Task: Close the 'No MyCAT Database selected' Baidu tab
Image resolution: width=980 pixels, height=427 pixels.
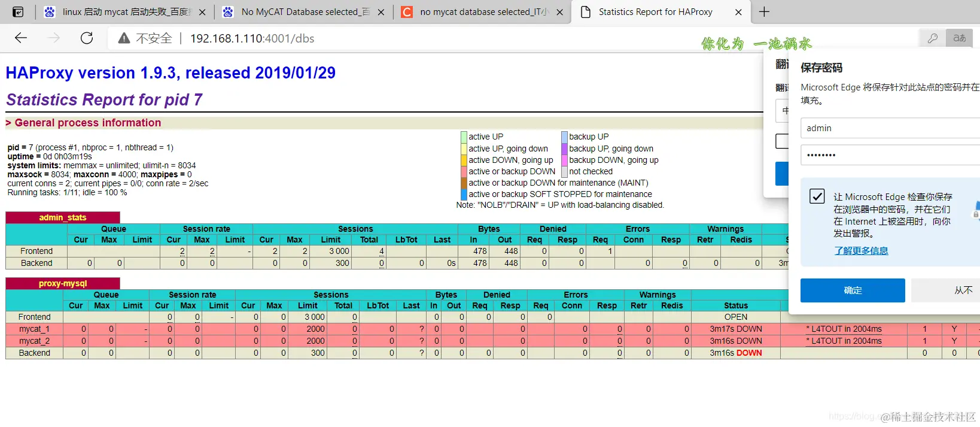Action: point(381,12)
